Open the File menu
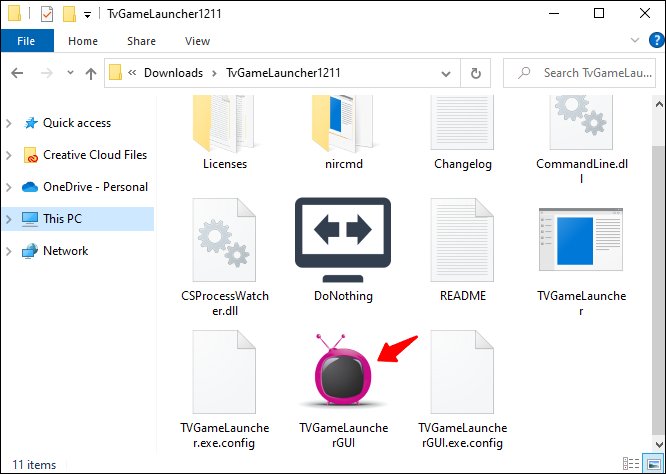 [26, 41]
